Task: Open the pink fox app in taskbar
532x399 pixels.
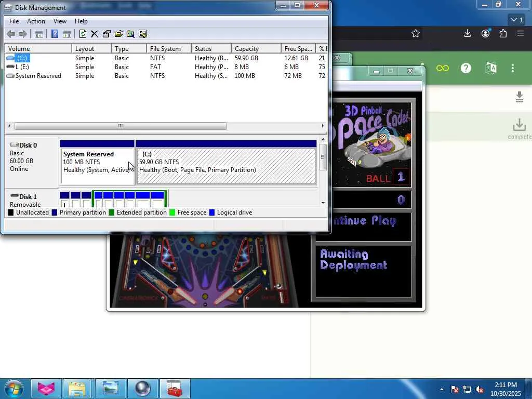Action: tap(46, 389)
